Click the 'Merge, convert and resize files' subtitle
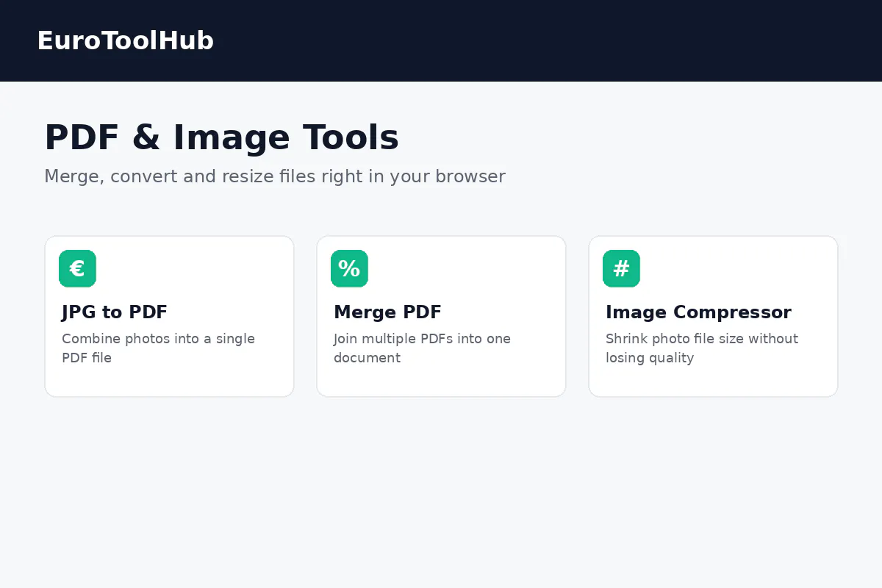The image size is (882, 588). click(275, 176)
